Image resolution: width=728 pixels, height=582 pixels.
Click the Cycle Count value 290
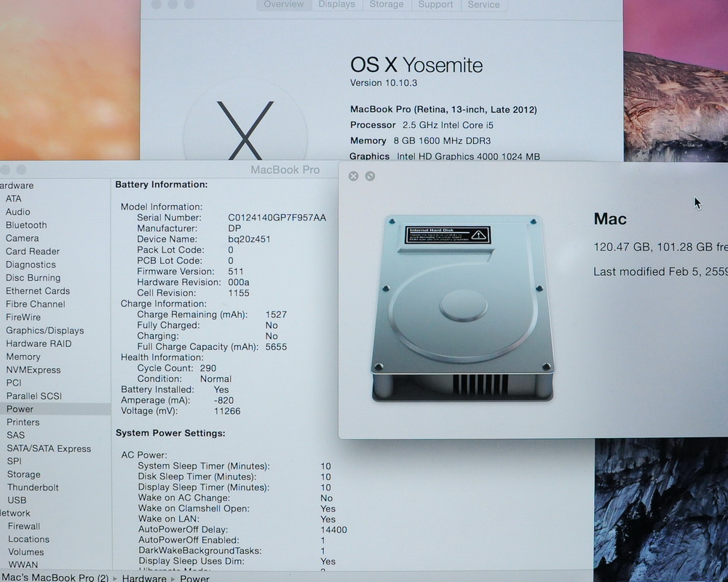click(208, 369)
